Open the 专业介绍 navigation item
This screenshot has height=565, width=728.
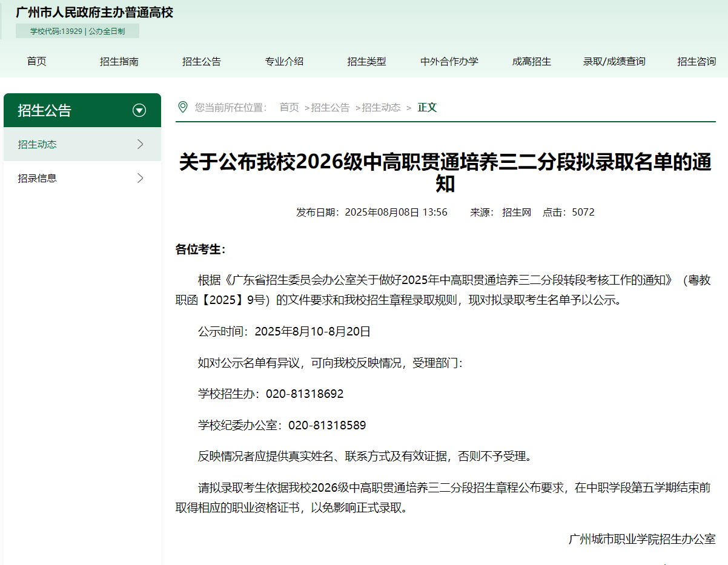[x=284, y=61]
